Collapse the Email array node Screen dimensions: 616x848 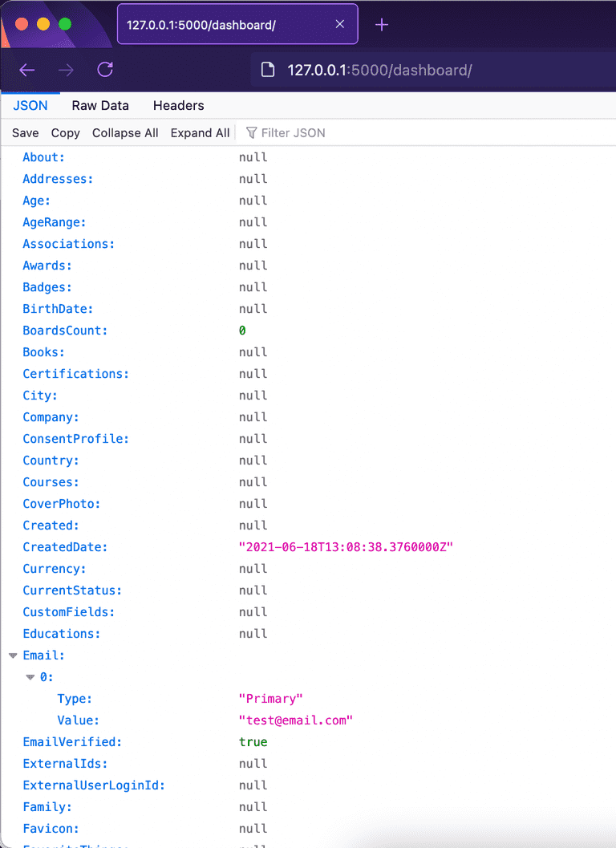[13, 655]
